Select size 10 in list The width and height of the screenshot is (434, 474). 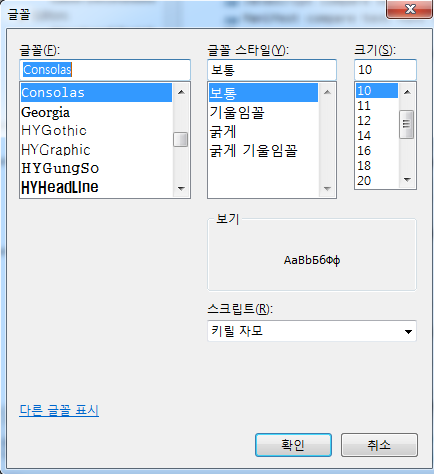point(377,91)
